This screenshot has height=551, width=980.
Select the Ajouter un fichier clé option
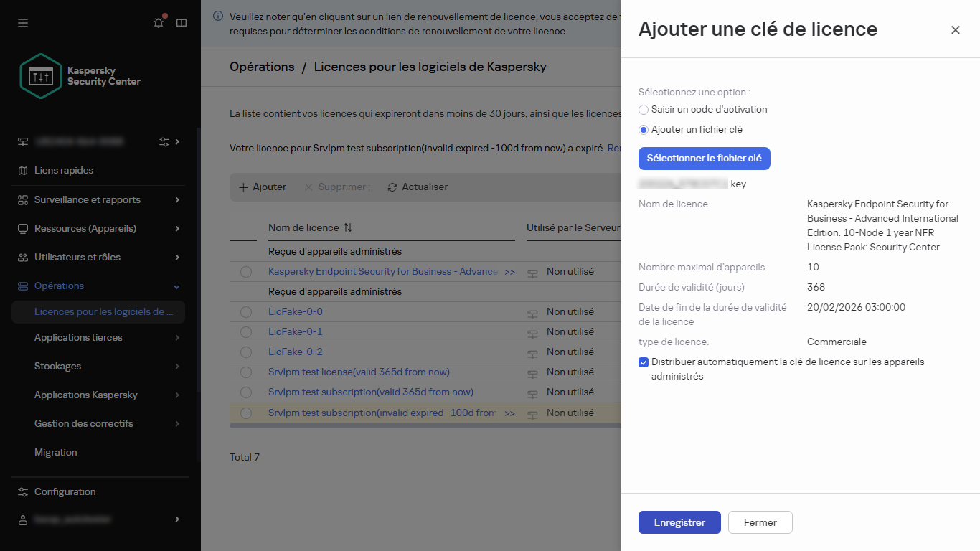[644, 129]
